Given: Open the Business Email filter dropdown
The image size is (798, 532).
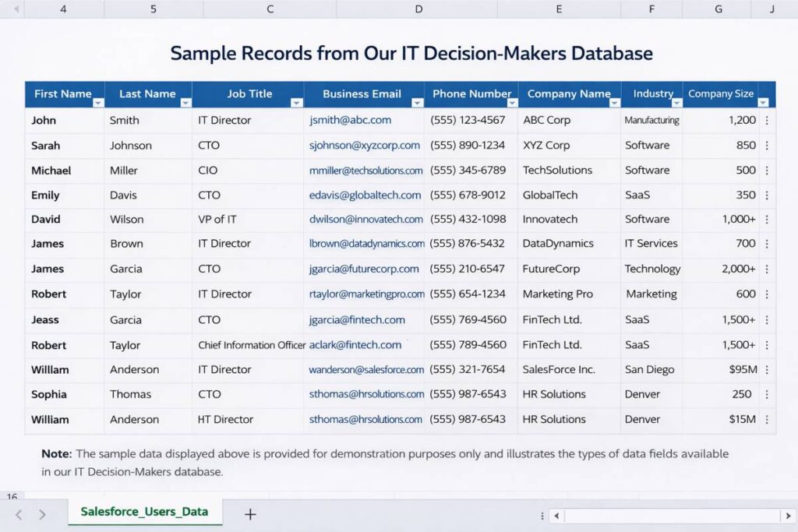Looking at the screenshot, I should coord(417,103).
